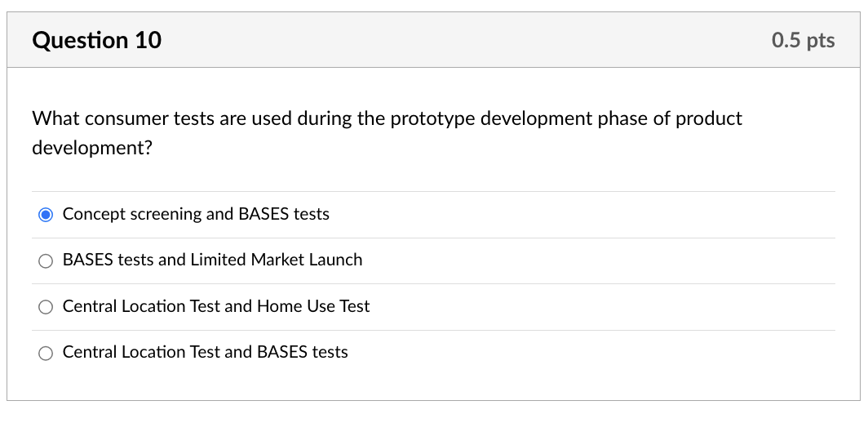Viewport: 868px width, 423px height.
Task: Click the word 'development?' ending the question
Action: pos(91,149)
